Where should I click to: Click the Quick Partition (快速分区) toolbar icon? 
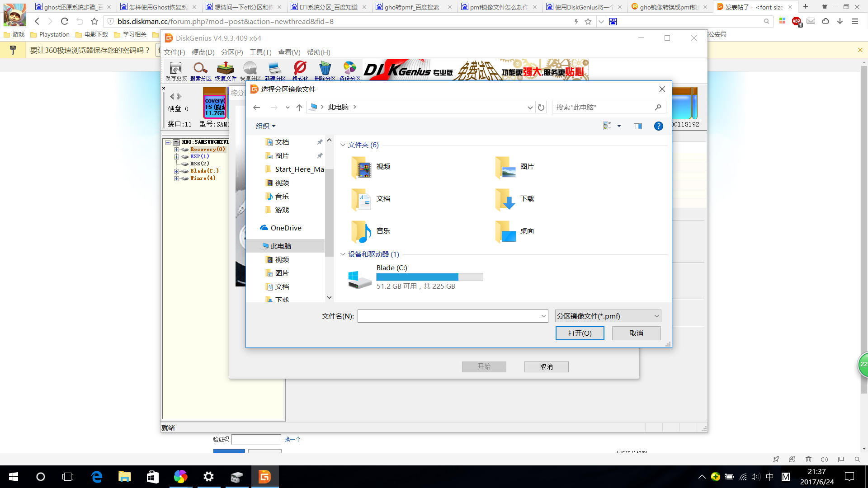tap(250, 71)
